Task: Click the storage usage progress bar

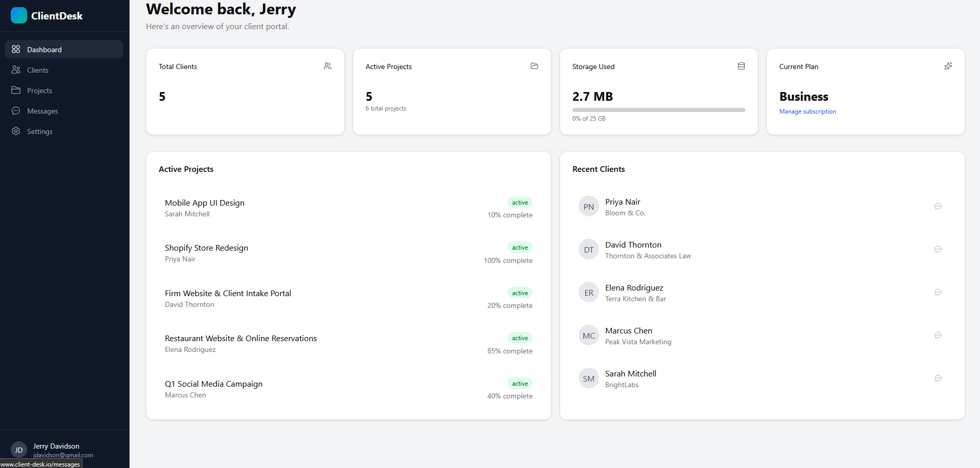Action: (x=658, y=110)
